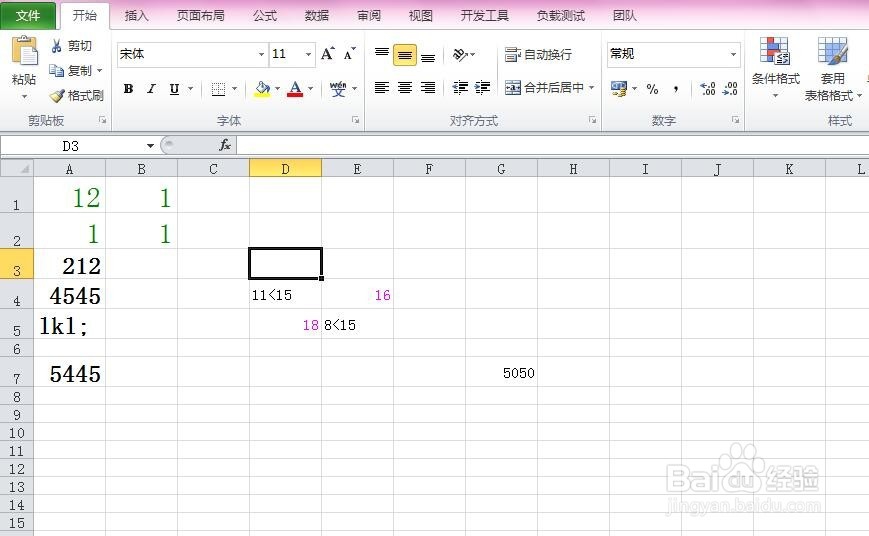Click the Paste clipboard icon
The image size is (869, 536).
pos(24,51)
